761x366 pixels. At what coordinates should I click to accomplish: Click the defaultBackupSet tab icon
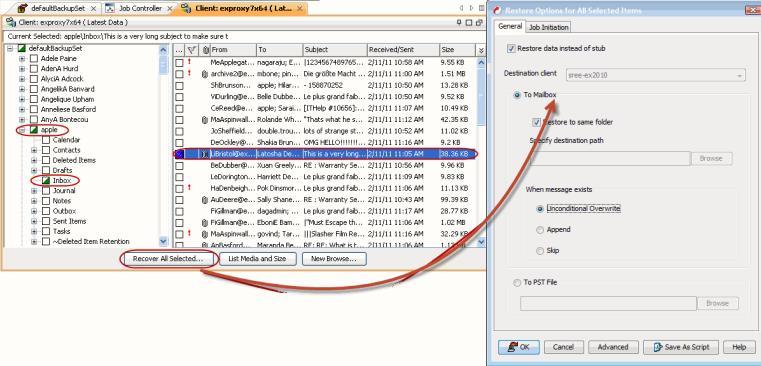click(22, 8)
